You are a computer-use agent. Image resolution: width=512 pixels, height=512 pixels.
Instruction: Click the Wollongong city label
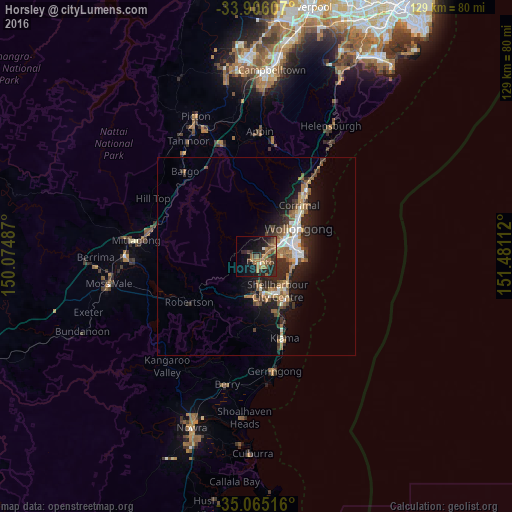298,230
